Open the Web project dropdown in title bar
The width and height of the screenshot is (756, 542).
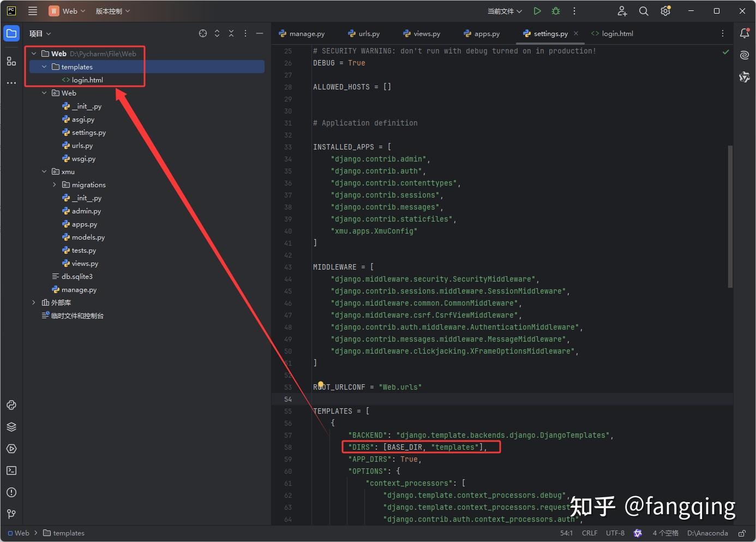coord(67,11)
